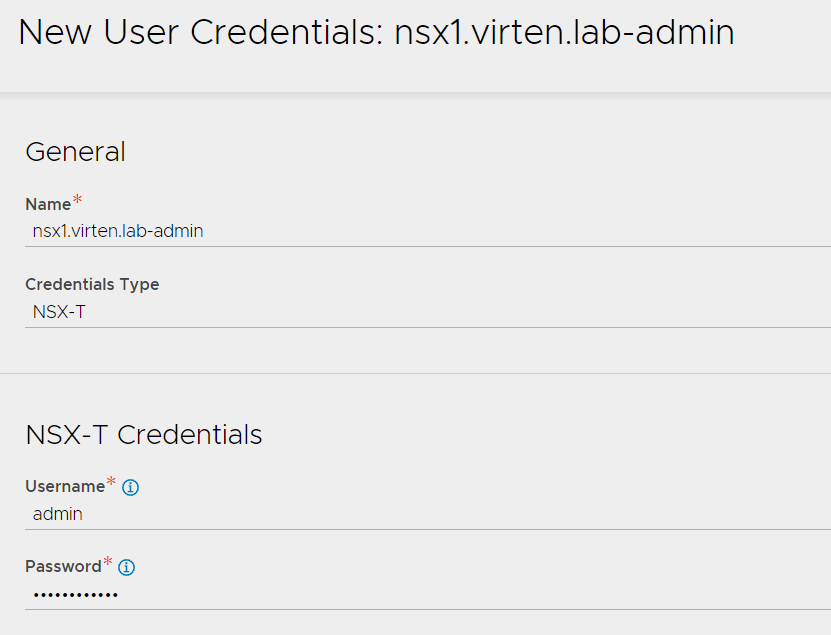Click the Username field label

tap(65, 487)
